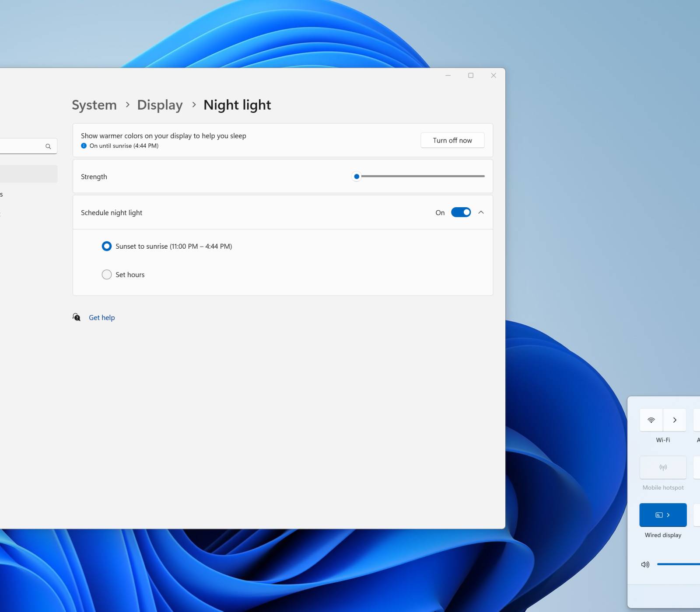Maximize the Settings window
The height and width of the screenshot is (612, 700).
coord(471,76)
